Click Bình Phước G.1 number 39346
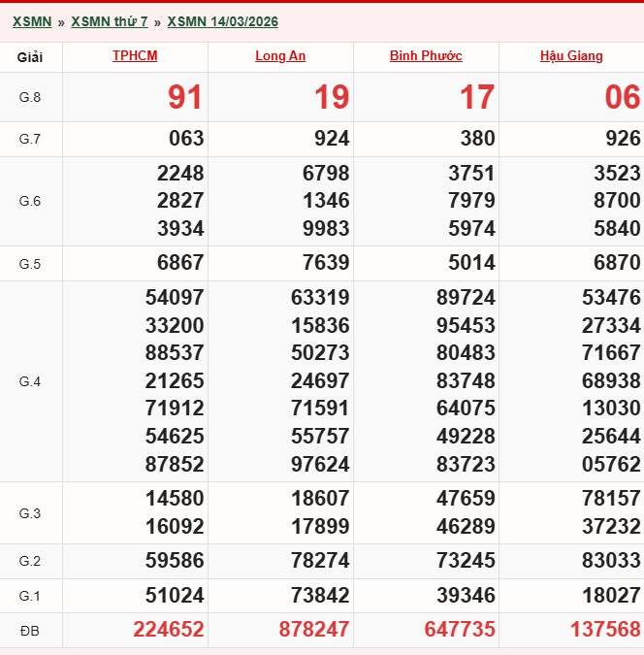The height and width of the screenshot is (655, 644). pyautogui.click(x=465, y=596)
